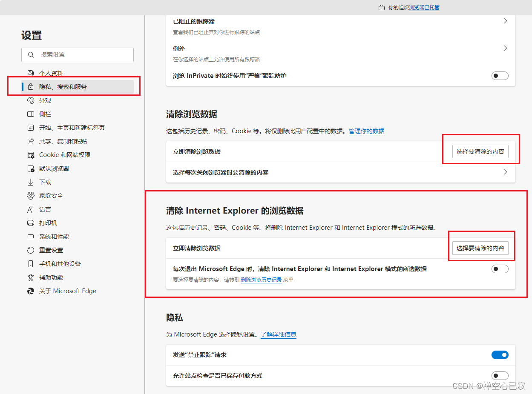Click the 侧栏 sidebar icon

point(31,114)
